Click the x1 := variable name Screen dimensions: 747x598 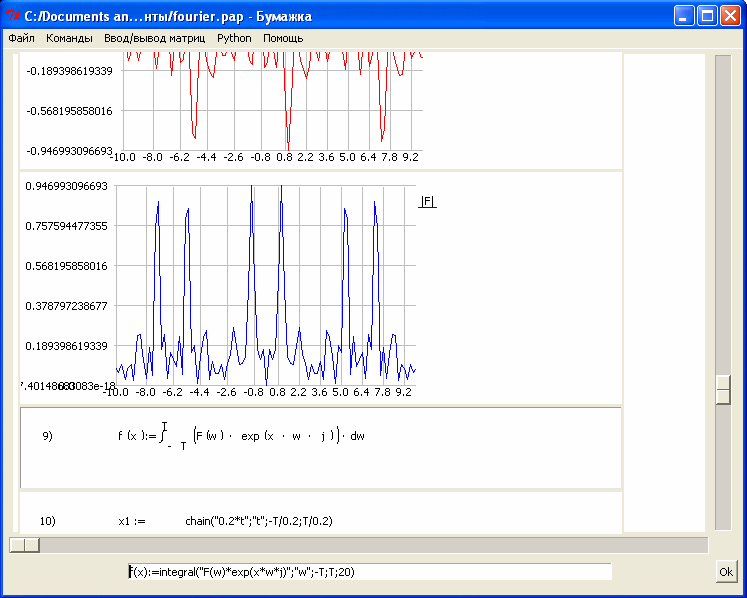click(x=131, y=521)
